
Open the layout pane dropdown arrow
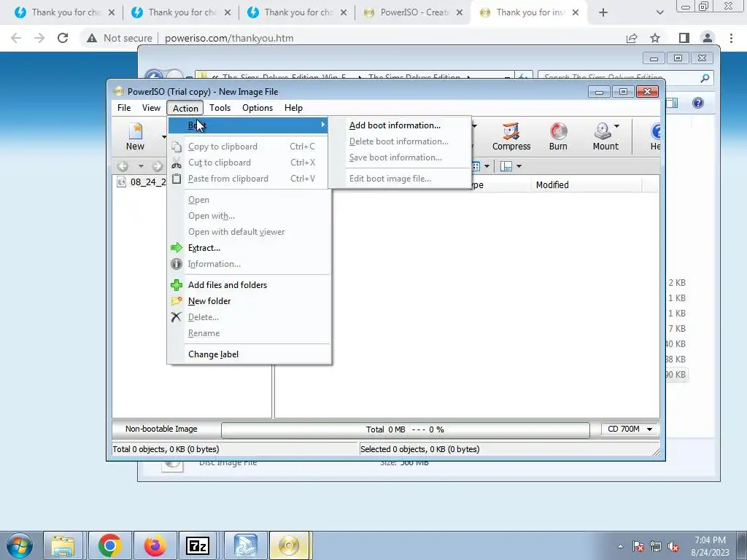[x=519, y=166]
